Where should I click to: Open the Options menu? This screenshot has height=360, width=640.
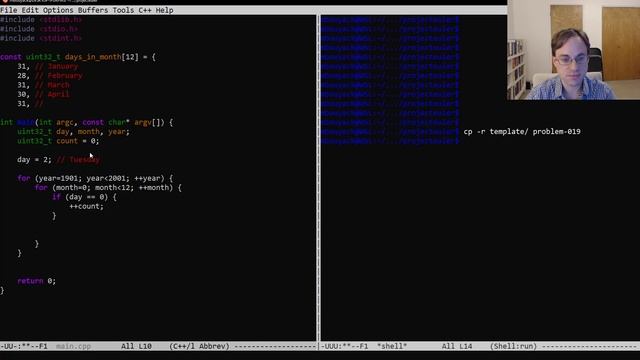(x=58, y=10)
